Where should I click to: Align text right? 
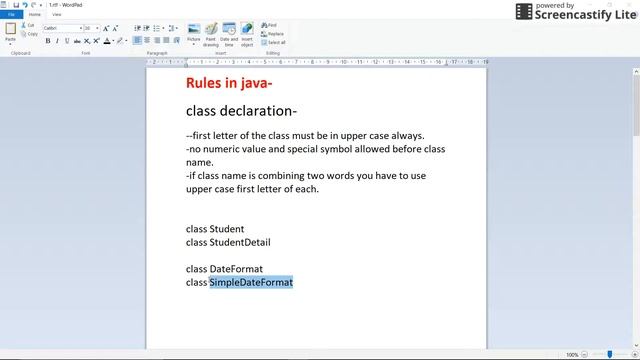(x=157, y=40)
